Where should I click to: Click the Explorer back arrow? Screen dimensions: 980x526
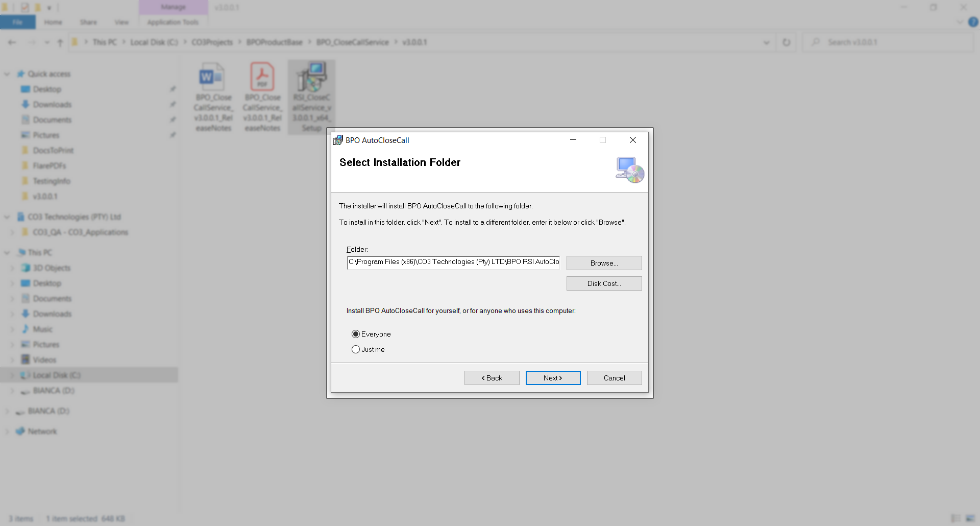[12, 42]
